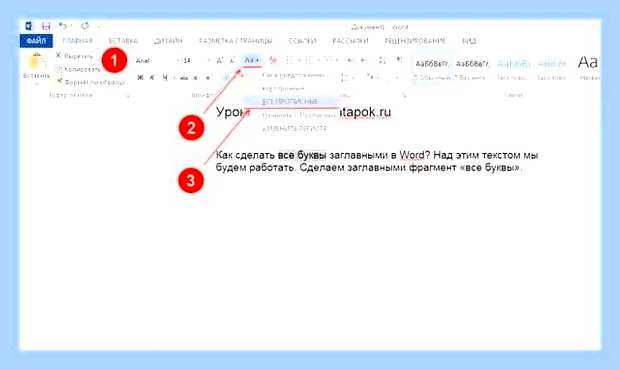Switch to the РАССЫЛКИ tab

coord(350,41)
